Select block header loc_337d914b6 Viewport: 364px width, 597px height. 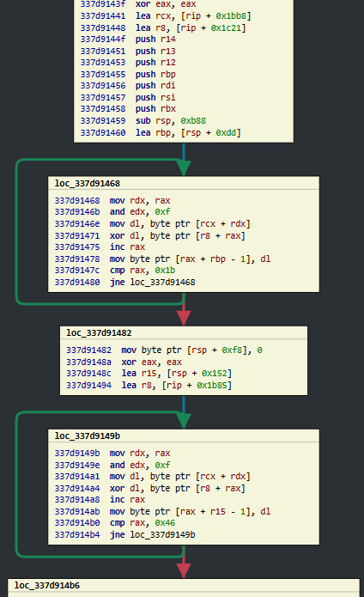(x=46, y=585)
